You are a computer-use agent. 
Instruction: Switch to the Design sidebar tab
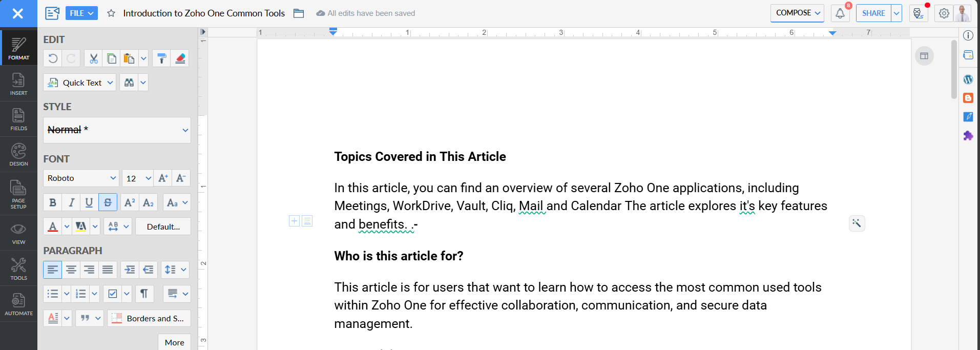point(18,154)
